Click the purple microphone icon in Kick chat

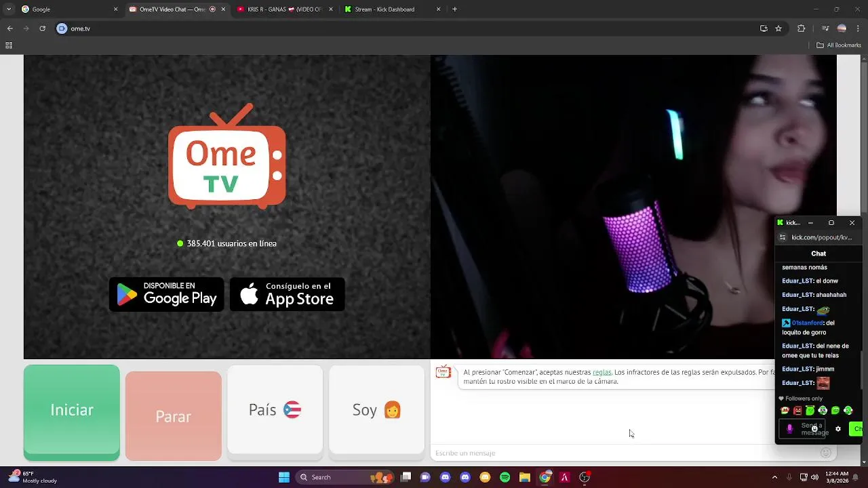pyautogui.click(x=789, y=429)
